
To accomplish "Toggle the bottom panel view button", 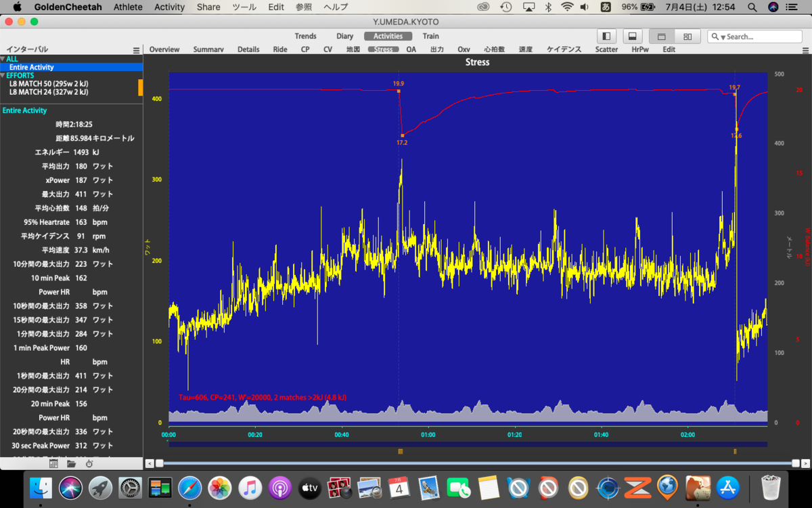I will click(x=632, y=37).
